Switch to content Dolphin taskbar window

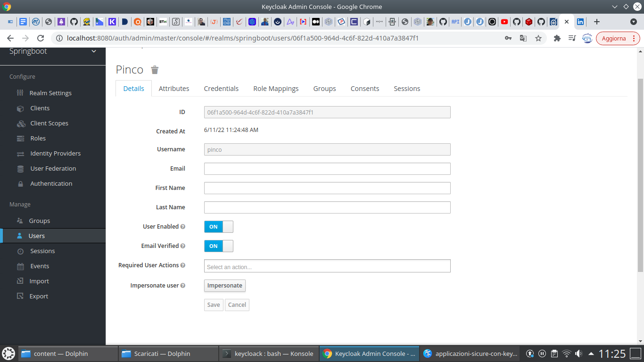tap(68, 354)
